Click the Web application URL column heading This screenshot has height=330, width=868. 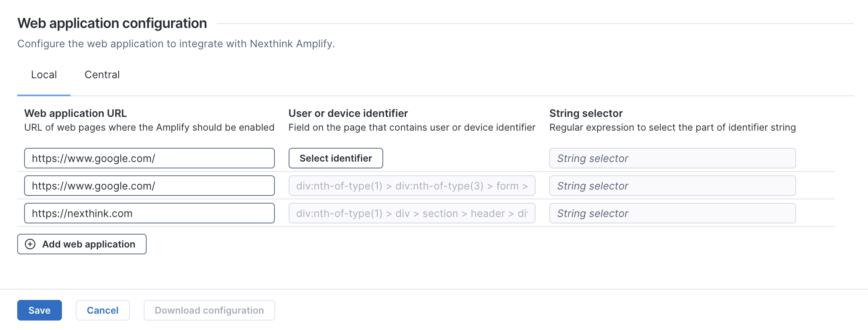point(75,113)
